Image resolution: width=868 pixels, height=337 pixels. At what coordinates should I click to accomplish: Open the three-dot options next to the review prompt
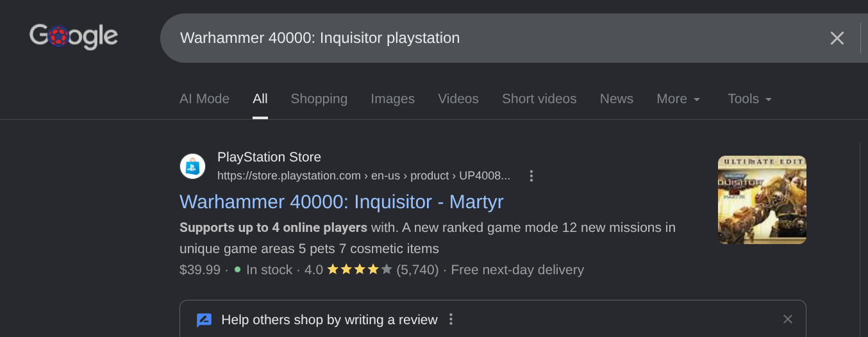pos(451,319)
